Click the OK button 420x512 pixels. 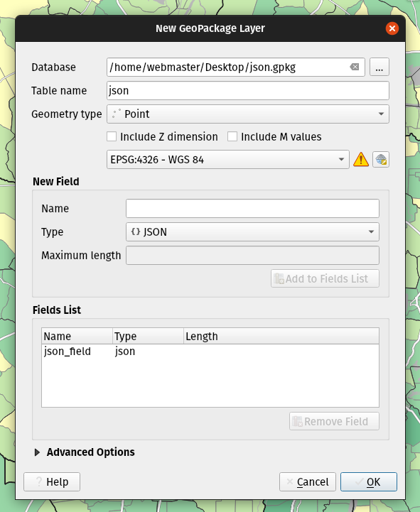coord(369,481)
